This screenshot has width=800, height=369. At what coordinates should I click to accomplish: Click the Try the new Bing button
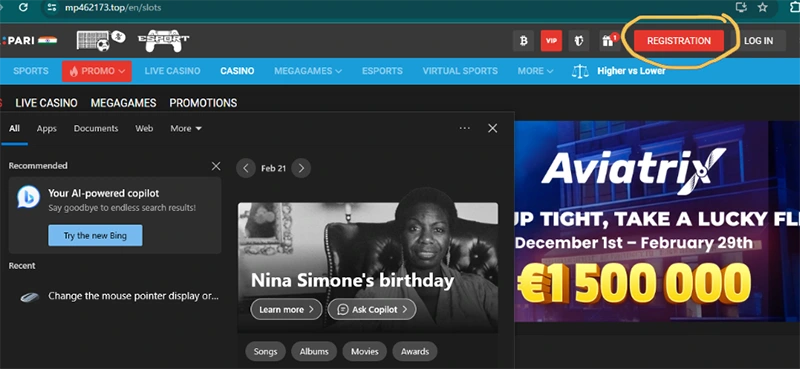click(x=95, y=236)
